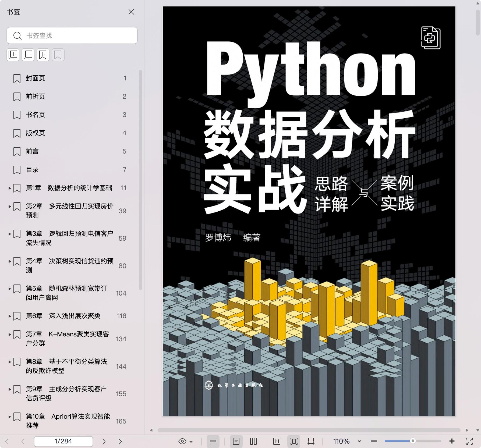Image resolution: width=481 pixels, height=448 pixels.
Task: Click bookmark icon next to 第8章
Action: coord(17,362)
